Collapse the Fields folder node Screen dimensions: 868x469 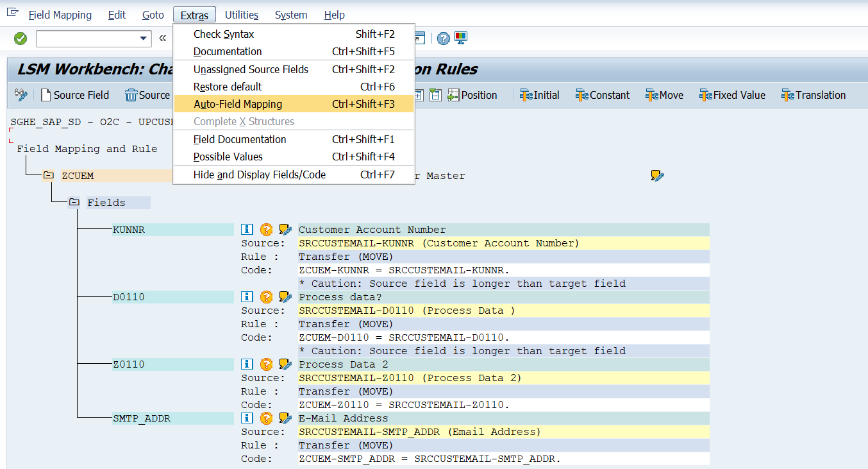point(74,203)
